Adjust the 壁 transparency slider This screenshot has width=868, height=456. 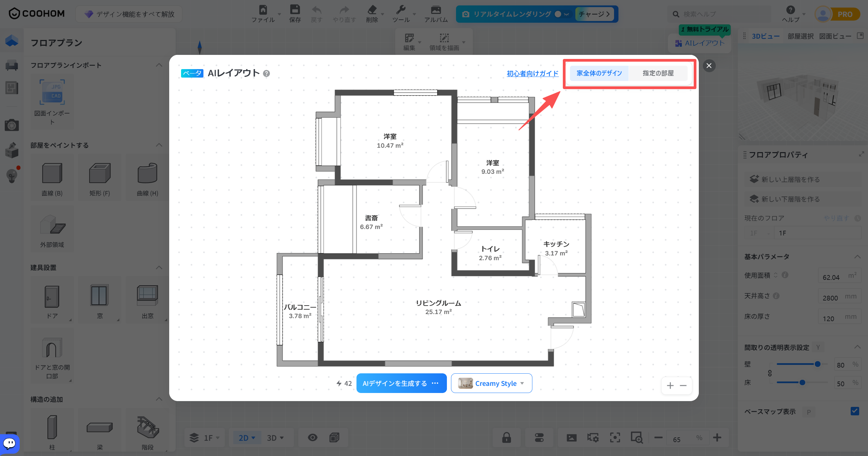(817, 364)
